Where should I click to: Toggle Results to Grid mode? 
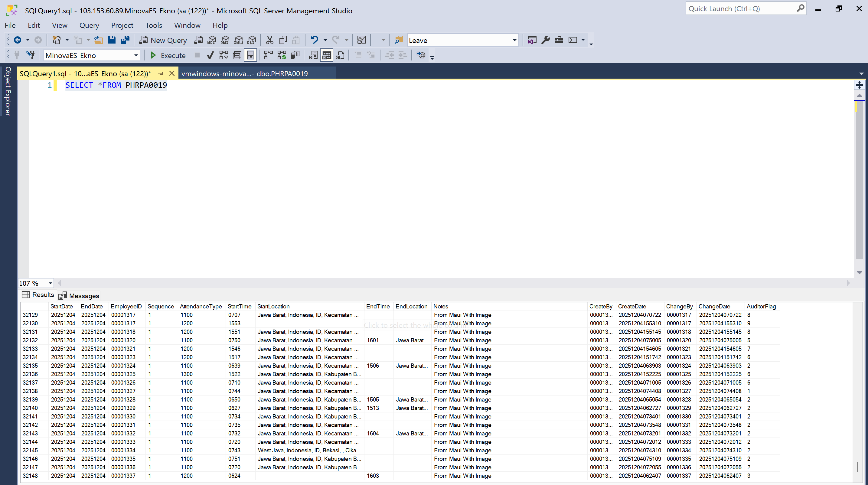pyautogui.click(x=326, y=55)
